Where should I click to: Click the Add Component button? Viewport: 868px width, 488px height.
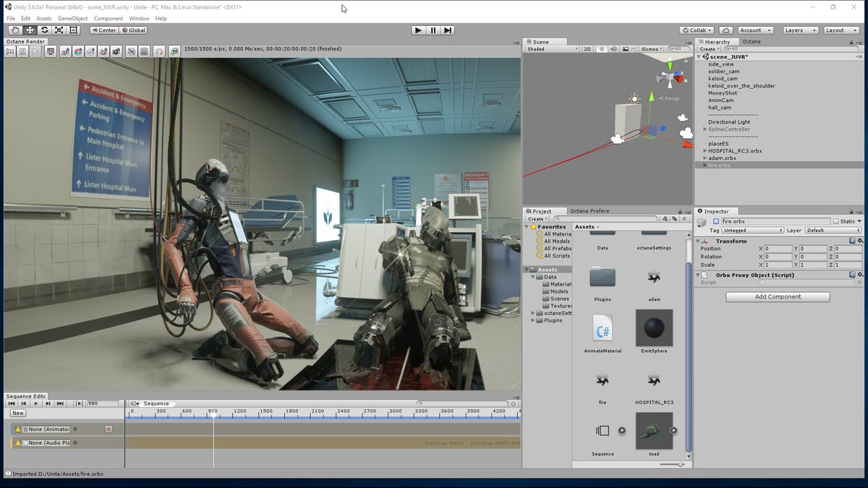(778, 296)
